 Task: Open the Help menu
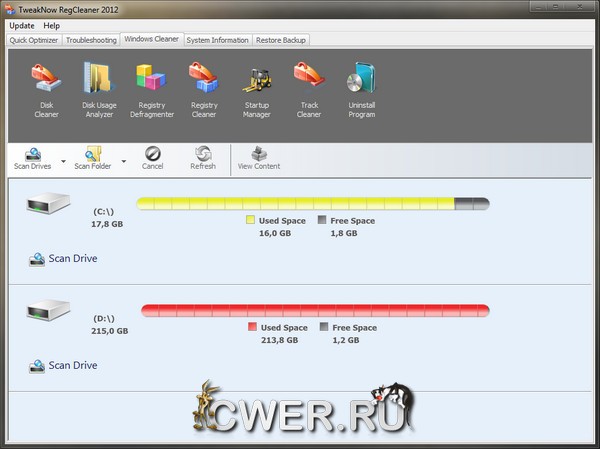coord(52,25)
